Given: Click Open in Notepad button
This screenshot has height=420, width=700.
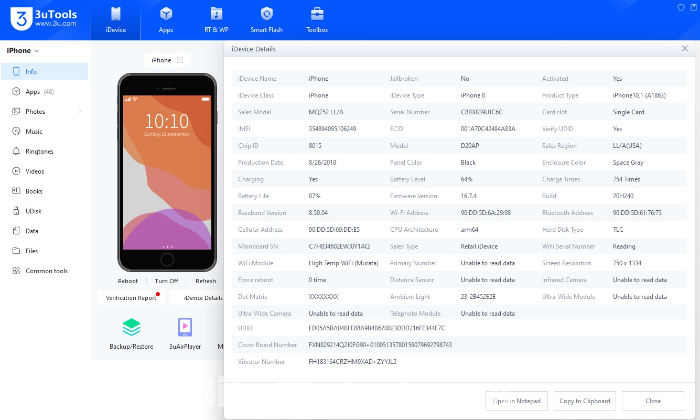Looking at the screenshot, I should pyautogui.click(x=517, y=401).
